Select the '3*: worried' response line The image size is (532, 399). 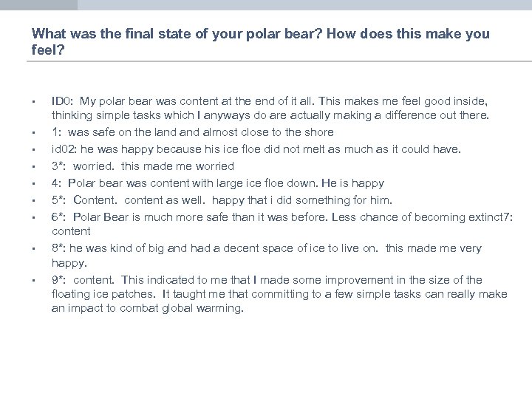click(x=143, y=166)
